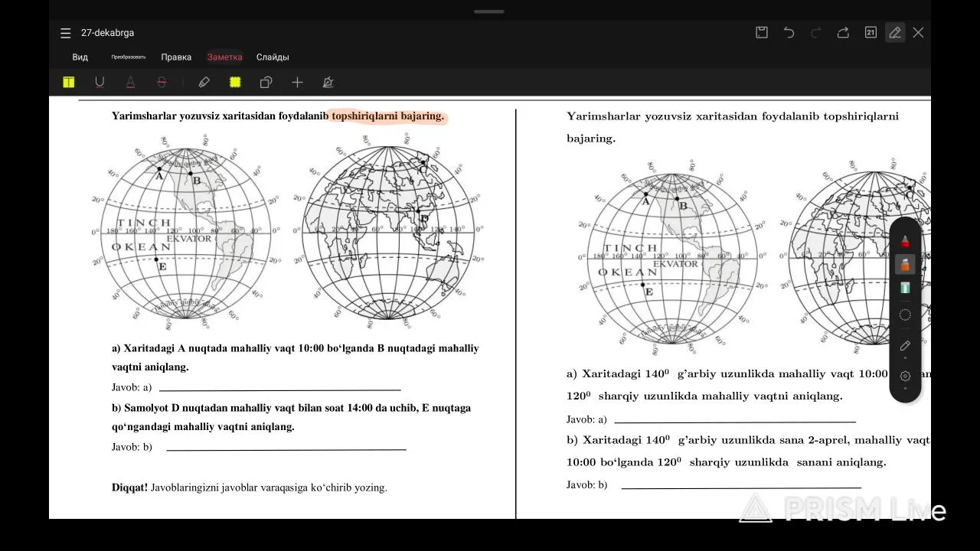Click the answer line after right Javob: b)

(x=741, y=487)
